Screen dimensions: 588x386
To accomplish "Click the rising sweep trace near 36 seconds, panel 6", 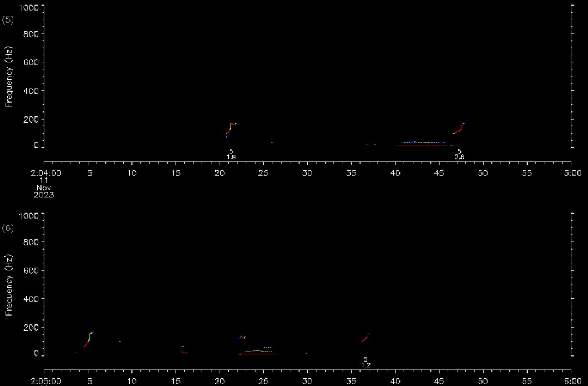I will pos(365,337).
